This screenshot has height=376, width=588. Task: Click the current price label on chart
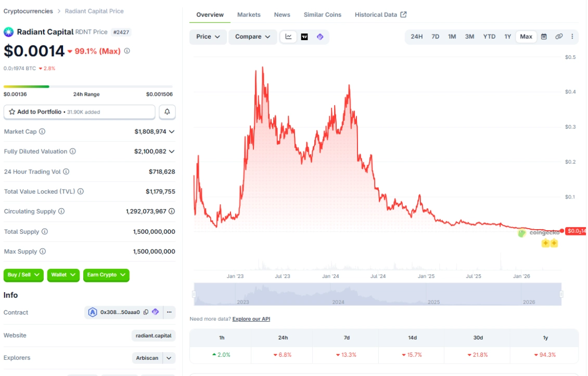(576, 231)
